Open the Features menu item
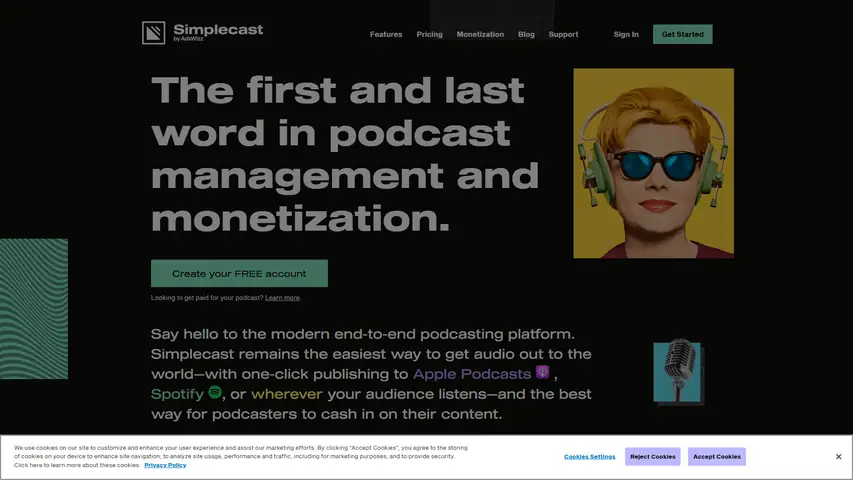853x480 pixels. pyautogui.click(x=386, y=34)
